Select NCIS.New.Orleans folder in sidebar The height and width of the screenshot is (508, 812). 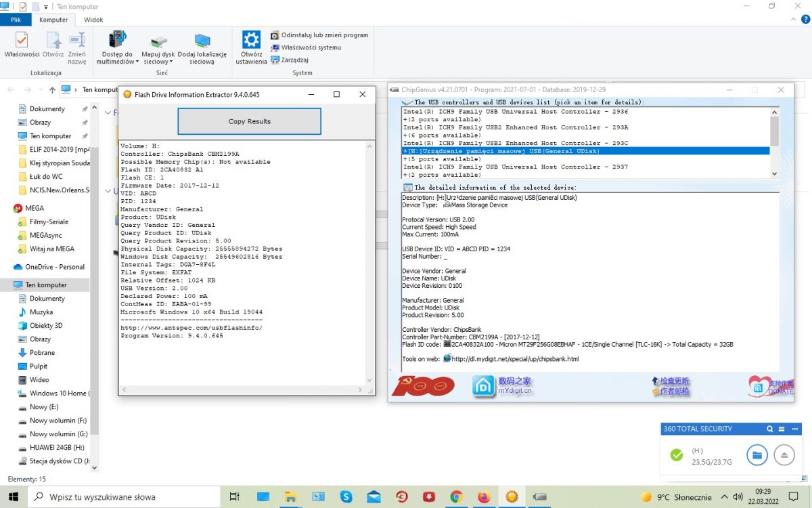point(53,190)
